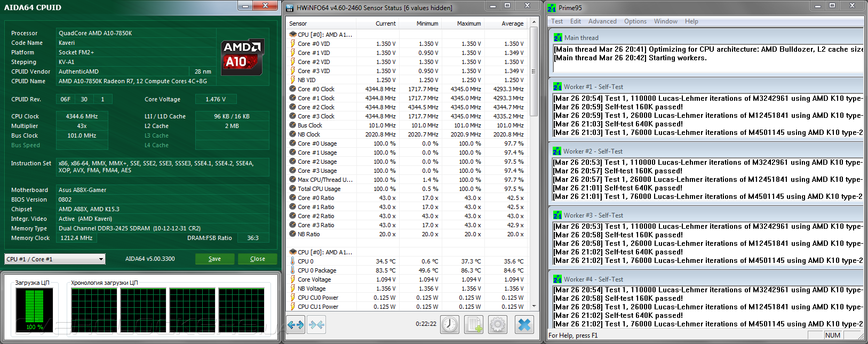Click the first CPU load history graph

(94, 309)
